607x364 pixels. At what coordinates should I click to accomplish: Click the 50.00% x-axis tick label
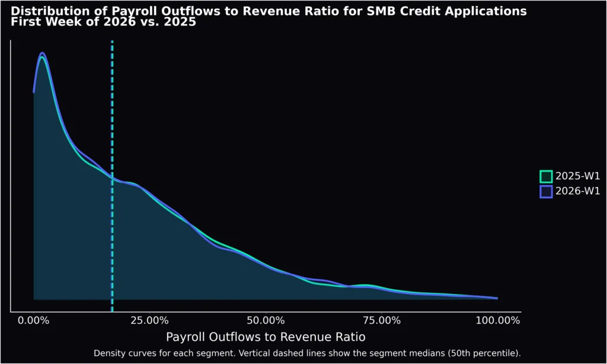click(266, 321)
